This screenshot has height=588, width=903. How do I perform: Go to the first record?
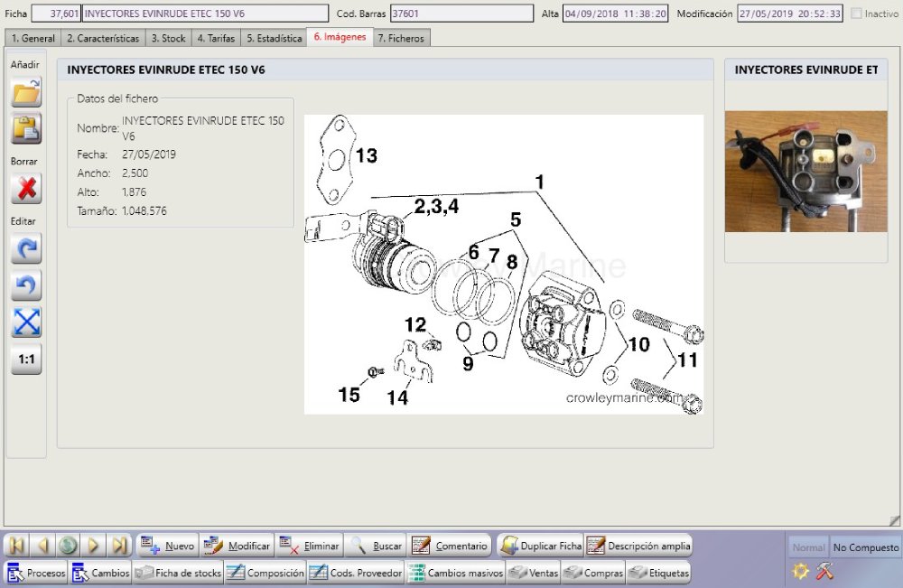click(17, 546)
